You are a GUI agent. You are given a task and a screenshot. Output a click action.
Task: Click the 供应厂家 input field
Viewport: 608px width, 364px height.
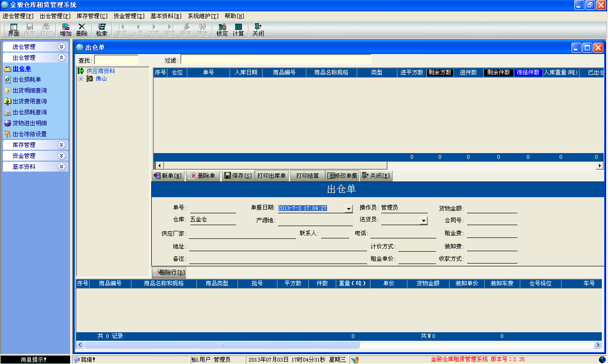(x=242, y=234)
